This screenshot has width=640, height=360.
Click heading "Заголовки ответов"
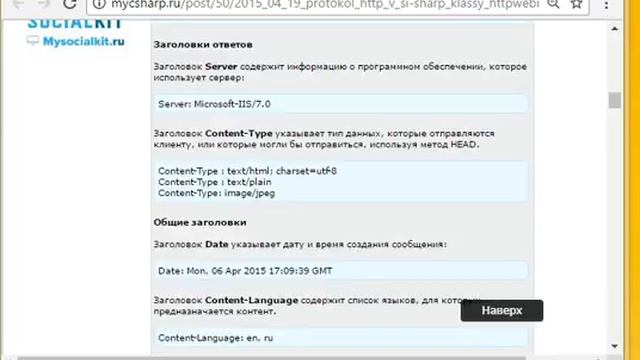pyautogui.click(x=203, y=44)
